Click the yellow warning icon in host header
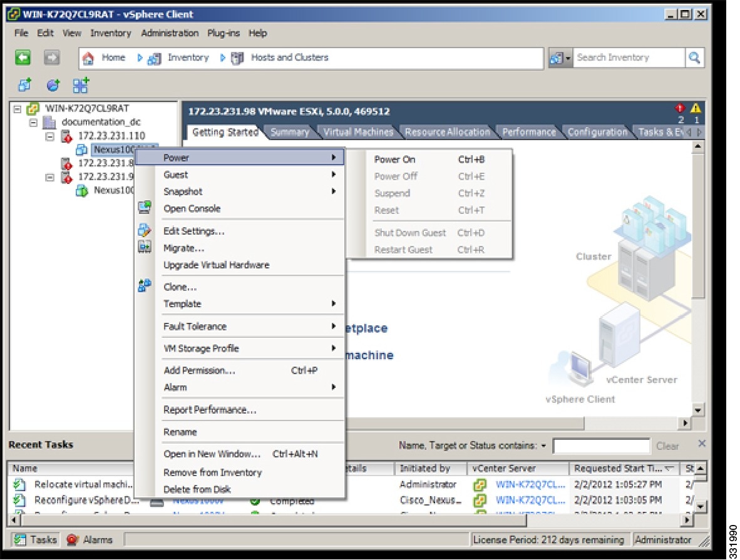Viewport: 740px width, 560px height. [696, 108]
